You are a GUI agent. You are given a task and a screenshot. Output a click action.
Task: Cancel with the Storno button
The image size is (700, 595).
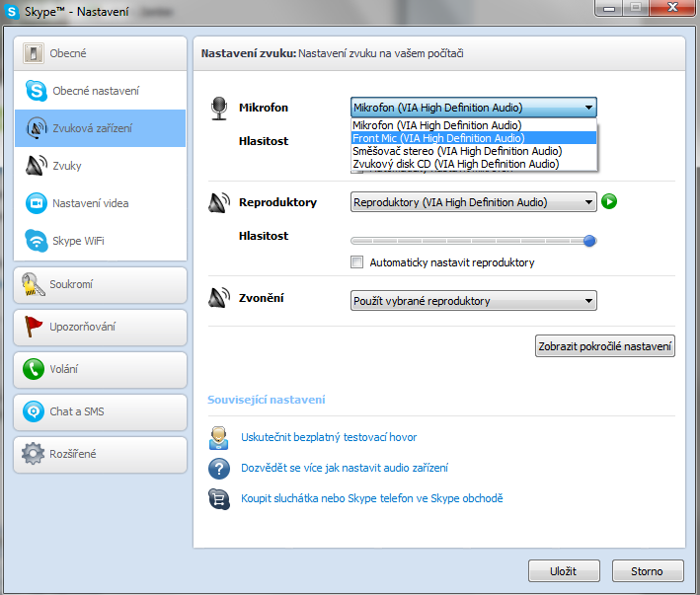[x=648, y=571]
